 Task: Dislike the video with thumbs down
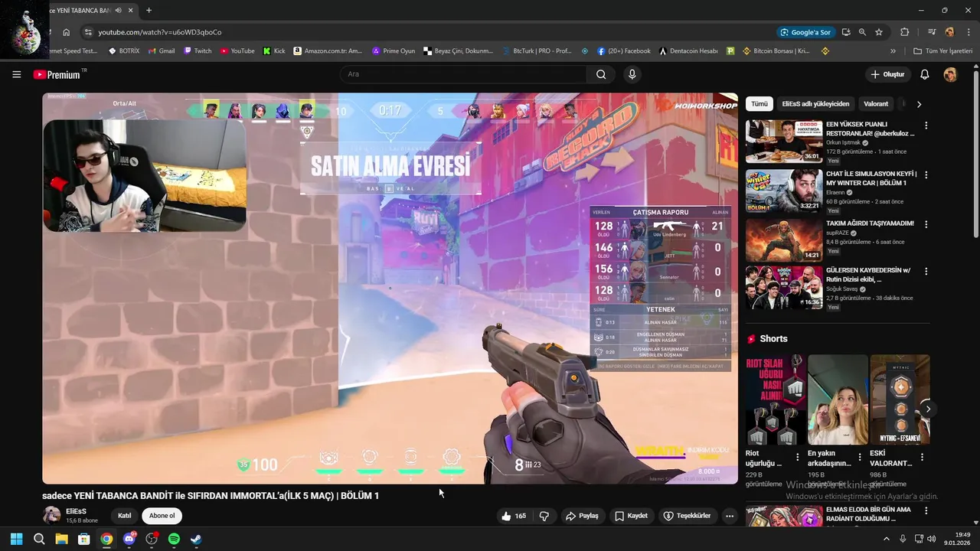[x=544, y=516]
